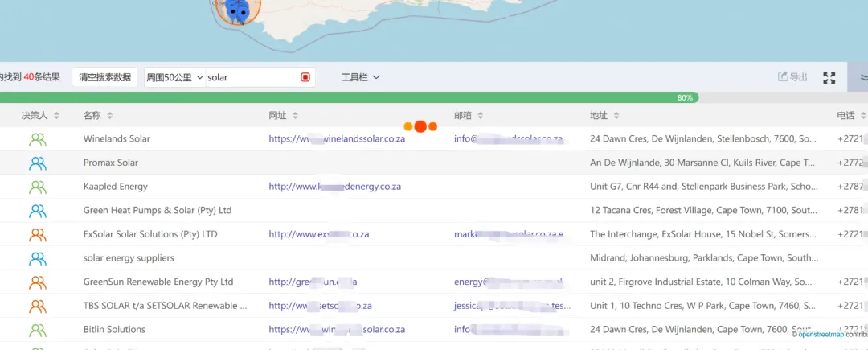
Task: Click address unit 2, Firgrove Industrial Estate
Action: tap(702, 282)
